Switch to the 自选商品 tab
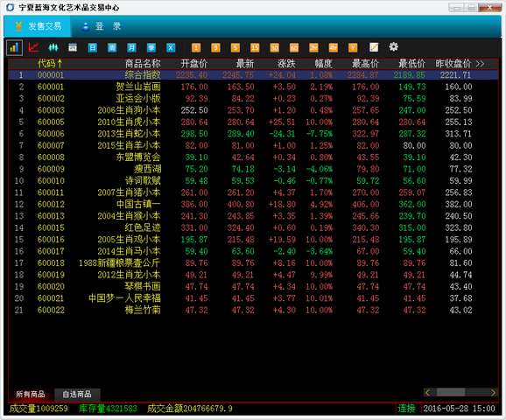The width and height of the screenshot is (506, 420). coord(77,395)
